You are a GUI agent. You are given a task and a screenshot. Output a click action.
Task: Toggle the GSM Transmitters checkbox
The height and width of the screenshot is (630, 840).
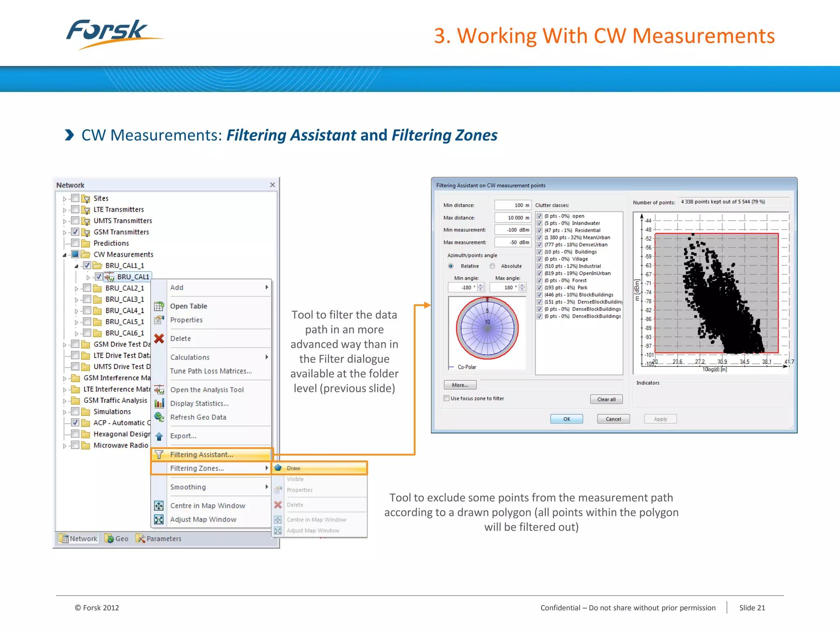pyautogui.click(x=75, y=232)
